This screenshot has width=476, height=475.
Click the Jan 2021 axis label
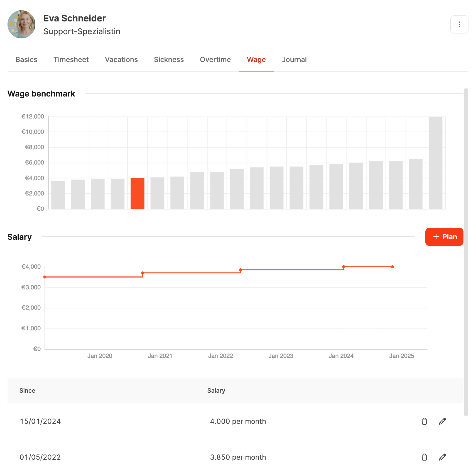(x=160, y=356)
